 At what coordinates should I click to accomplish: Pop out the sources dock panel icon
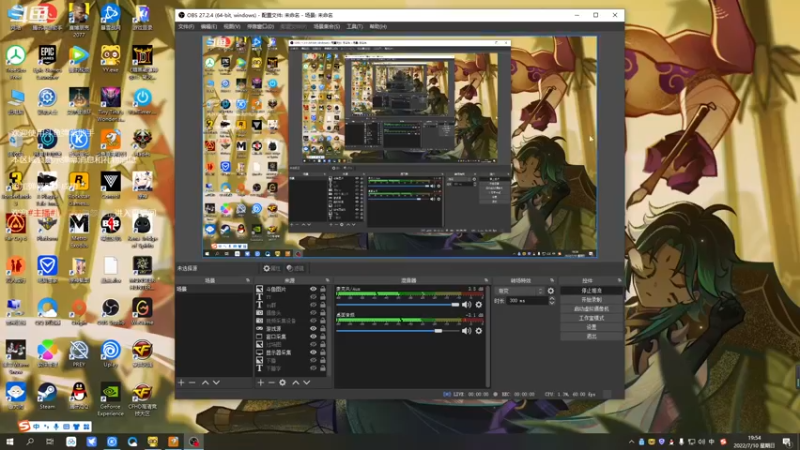pos(328,280)
